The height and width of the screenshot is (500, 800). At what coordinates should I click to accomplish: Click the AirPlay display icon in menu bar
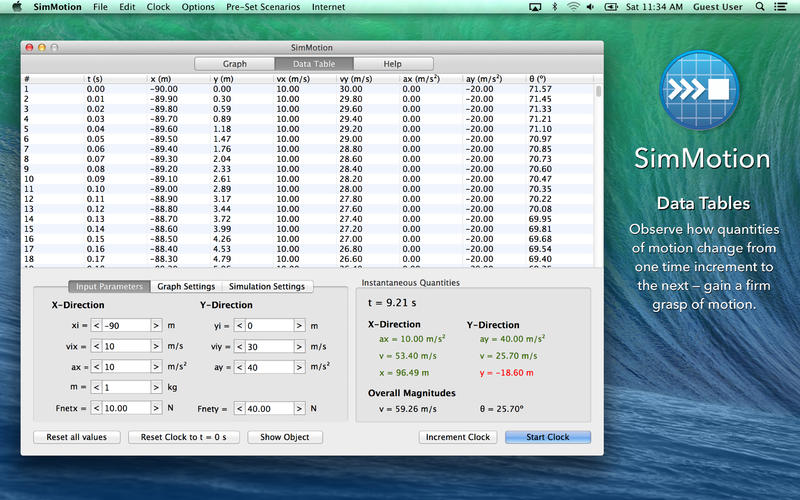pos(535,7)
